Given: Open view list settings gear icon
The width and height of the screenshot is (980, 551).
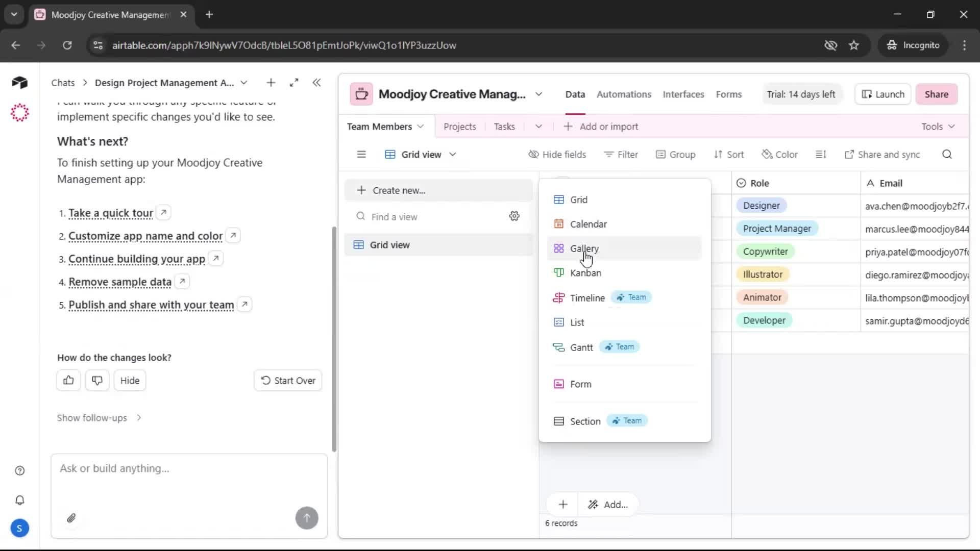Looking at the screenshot, I should 514,216.
